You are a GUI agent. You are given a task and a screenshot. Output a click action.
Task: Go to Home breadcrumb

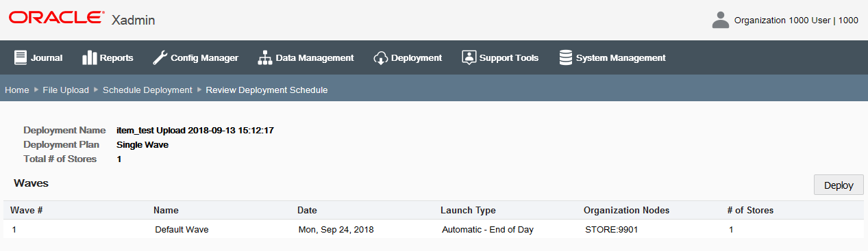tap(17, 90)
